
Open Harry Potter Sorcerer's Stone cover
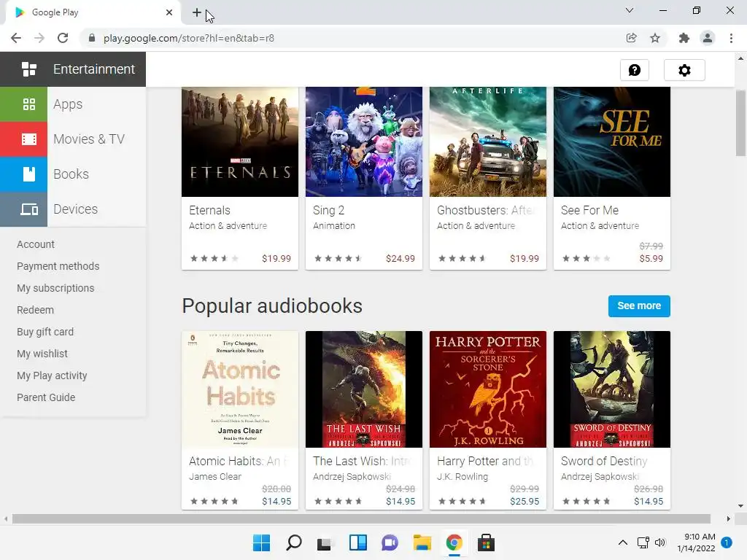488,389
